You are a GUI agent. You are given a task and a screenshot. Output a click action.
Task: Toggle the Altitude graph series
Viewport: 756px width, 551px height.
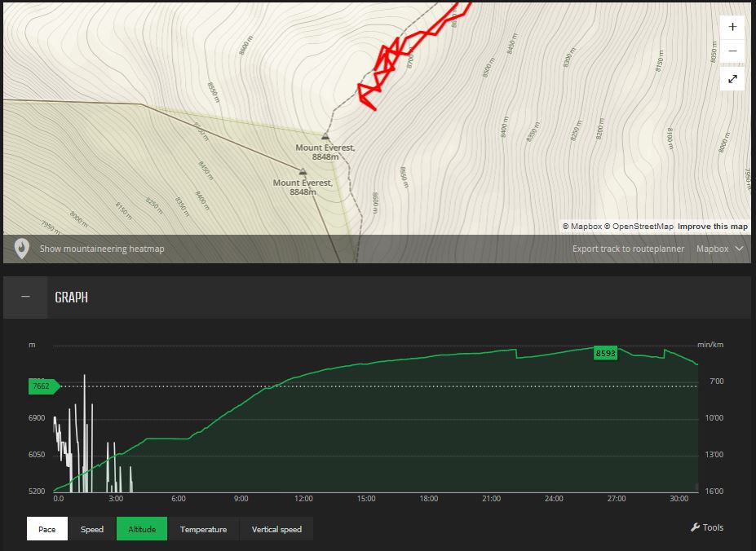[x=142, y=529]
